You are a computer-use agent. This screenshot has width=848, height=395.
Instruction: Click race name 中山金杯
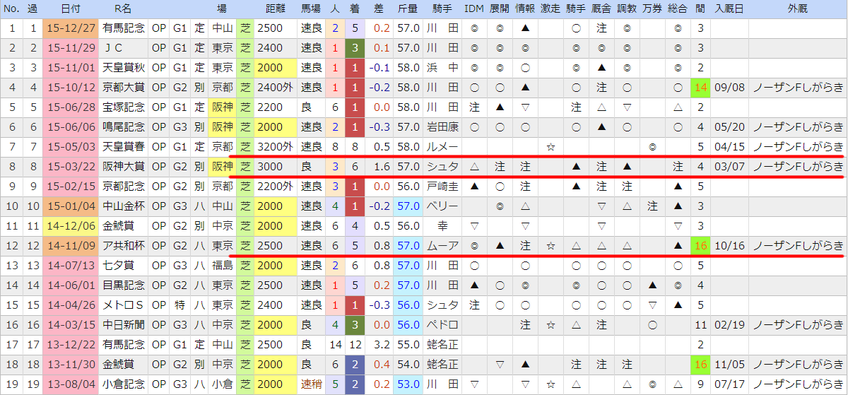123,206
